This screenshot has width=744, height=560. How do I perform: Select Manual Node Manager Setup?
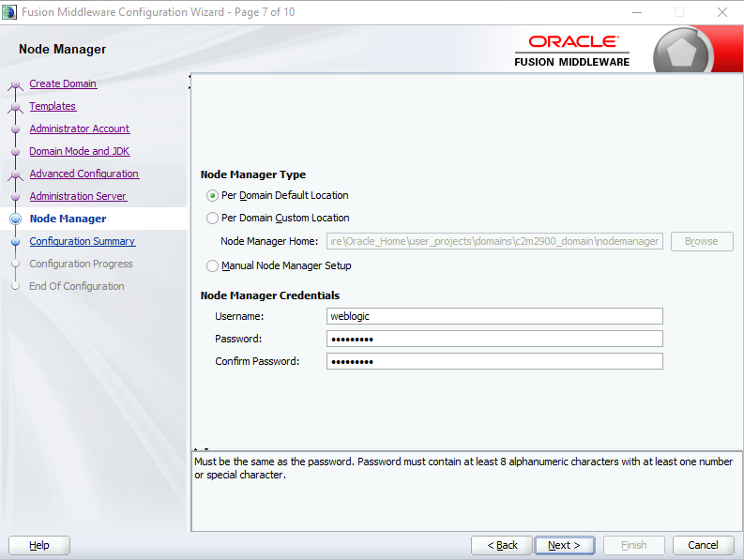pyautogui.click(x=212, y=265)
